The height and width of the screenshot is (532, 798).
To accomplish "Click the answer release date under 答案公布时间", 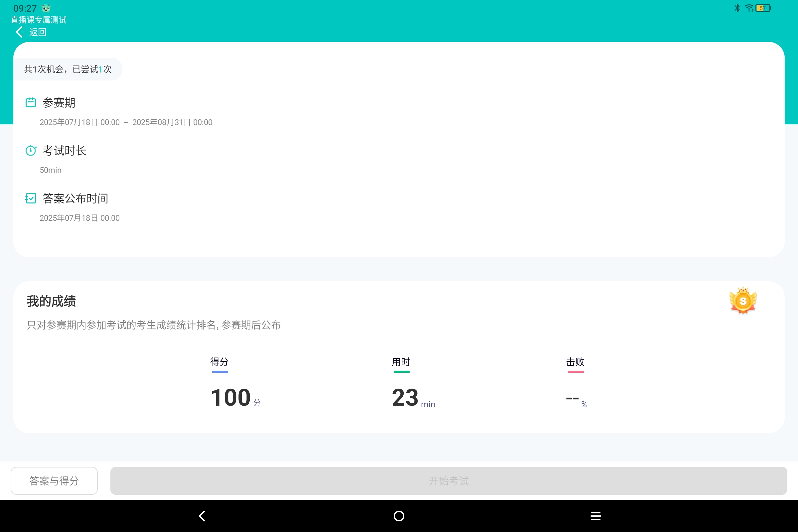I will click(80, 218).
